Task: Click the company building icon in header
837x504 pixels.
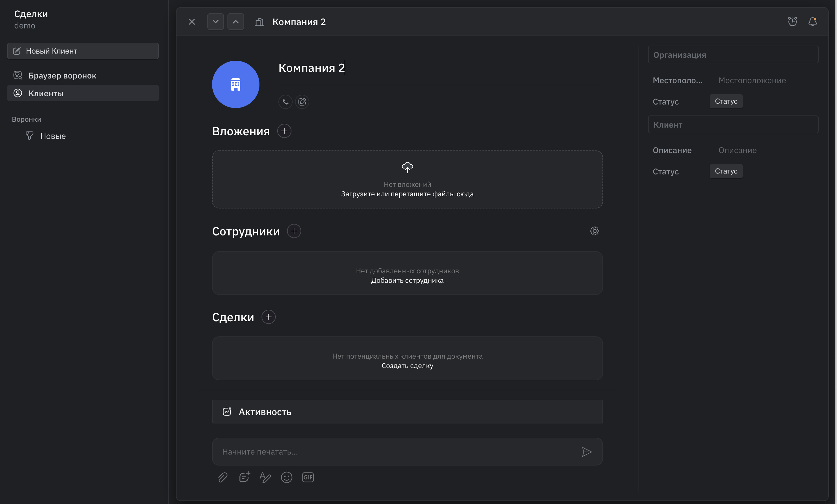Action: click(x=259, y=22)
